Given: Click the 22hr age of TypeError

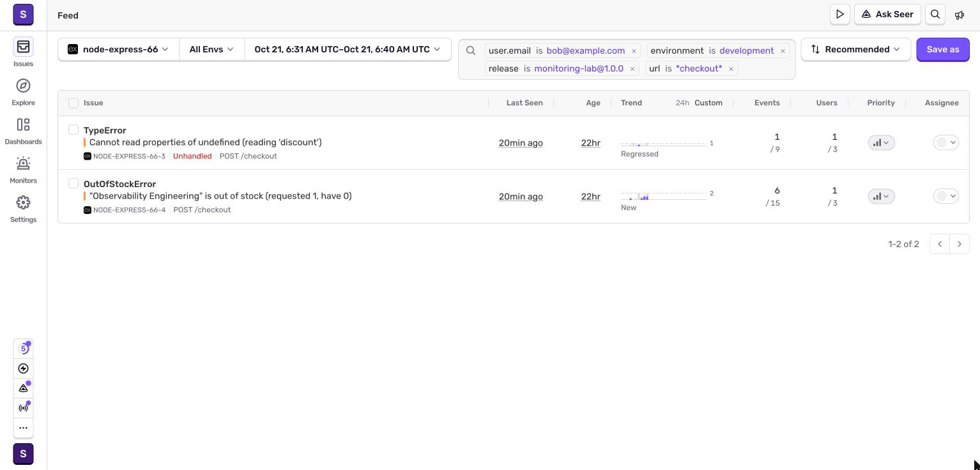Looking at the screenshot, I should coord(590,143).
